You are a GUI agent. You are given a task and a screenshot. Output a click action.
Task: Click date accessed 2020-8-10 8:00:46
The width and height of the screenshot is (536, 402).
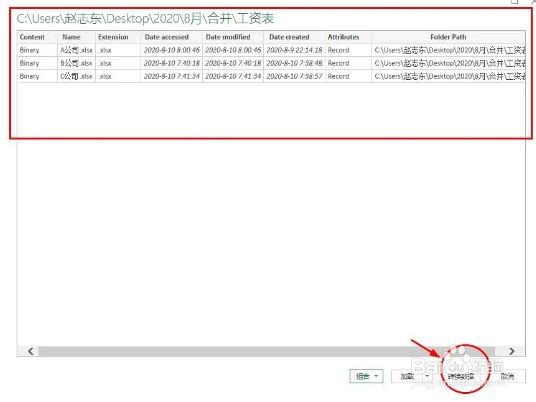click(172, 50)
